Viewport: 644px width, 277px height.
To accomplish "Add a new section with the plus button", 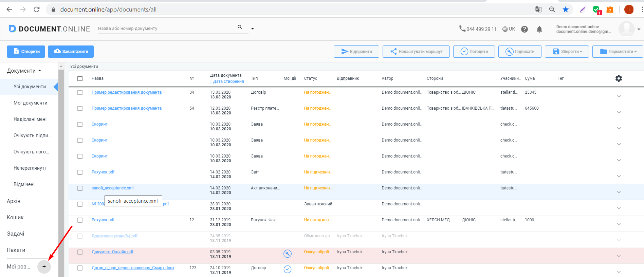I will pyautogui.click(x=44, y=266).
